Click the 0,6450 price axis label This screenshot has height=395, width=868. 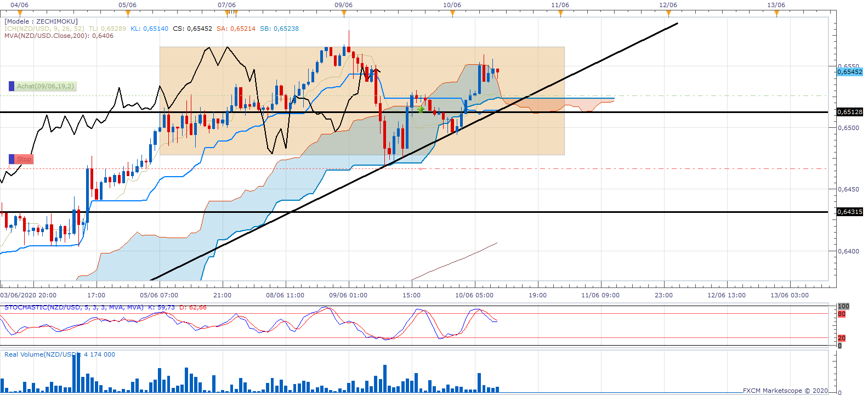click(848, 189)
